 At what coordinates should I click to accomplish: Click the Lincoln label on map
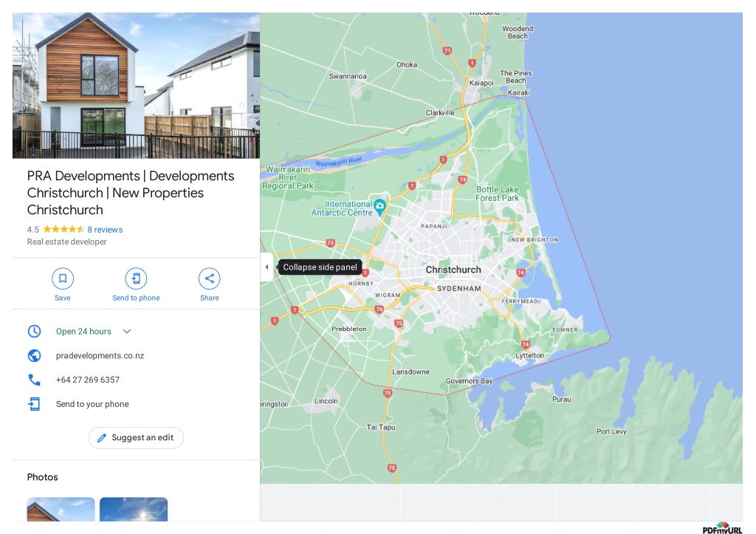coord(326,401)
